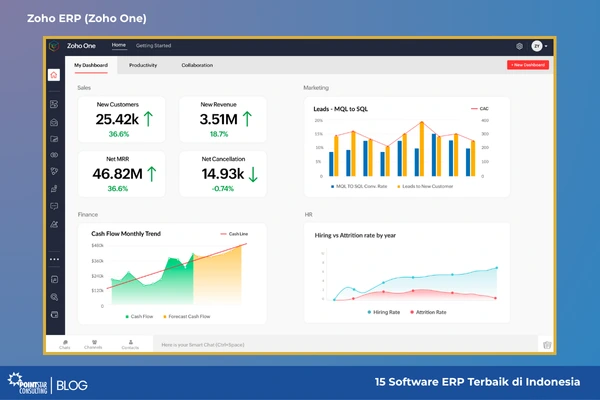Click Hiring vs Attrition rate by year title
Viewport: 600px width, 400px height.
(355, 235)
